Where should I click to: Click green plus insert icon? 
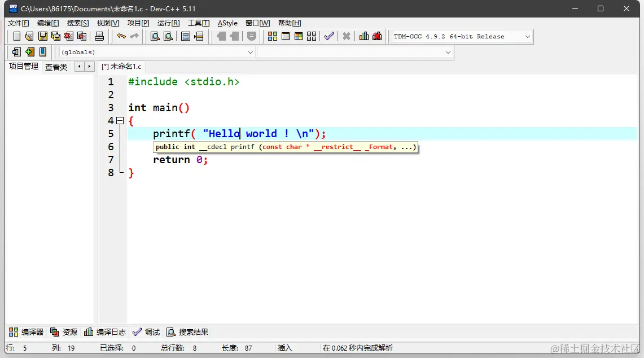(x=29, y=52)
